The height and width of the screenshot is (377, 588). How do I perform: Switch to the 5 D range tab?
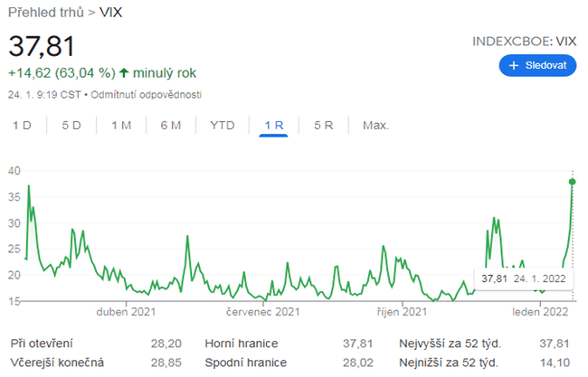click(x=71, y=126)
